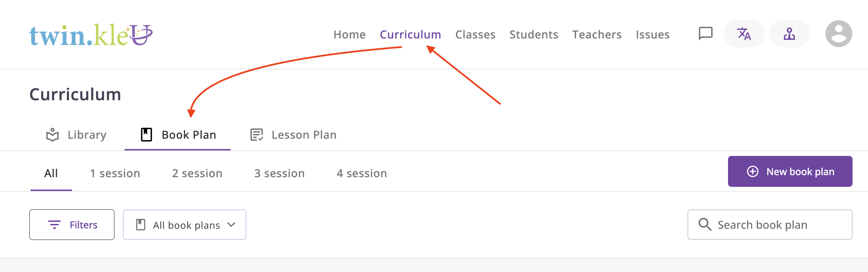Click the Book Plan bookmark icon
This screenshot has width=868, height=272.
(x=146, y=135)
